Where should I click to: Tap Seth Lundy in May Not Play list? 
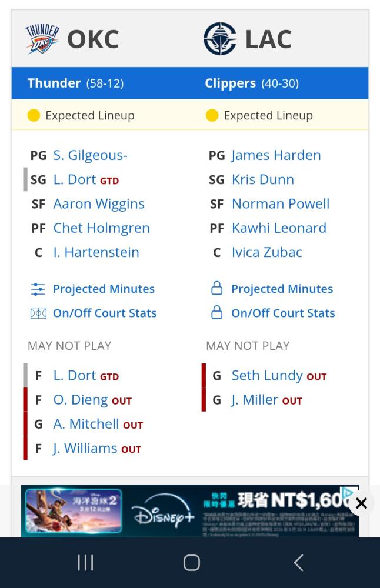pyautogui.click(x=267, y=375)
